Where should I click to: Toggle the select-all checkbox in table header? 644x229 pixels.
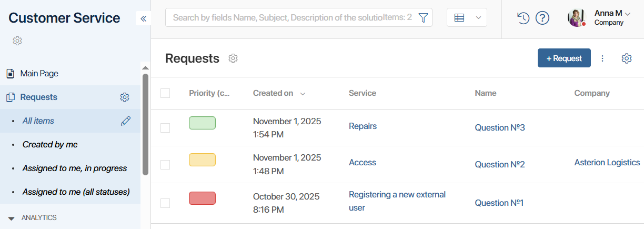click(165, 93)
